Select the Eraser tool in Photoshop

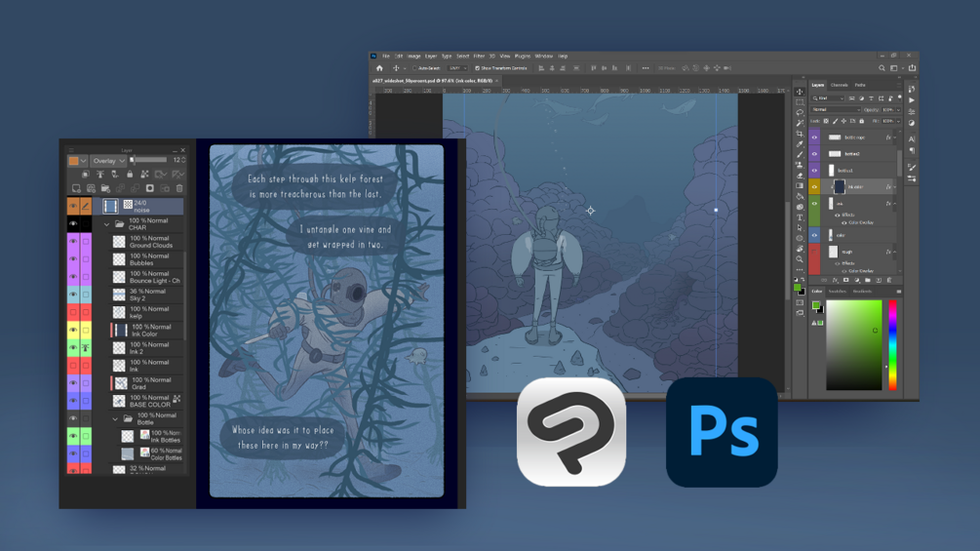pyautogui.click(x=800, y=176)
